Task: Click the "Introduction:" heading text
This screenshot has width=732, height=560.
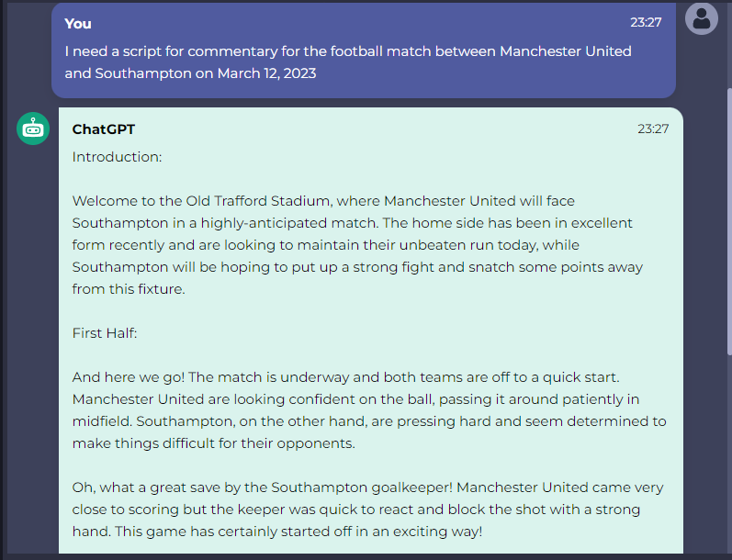Action: click(x=118, y=157)
